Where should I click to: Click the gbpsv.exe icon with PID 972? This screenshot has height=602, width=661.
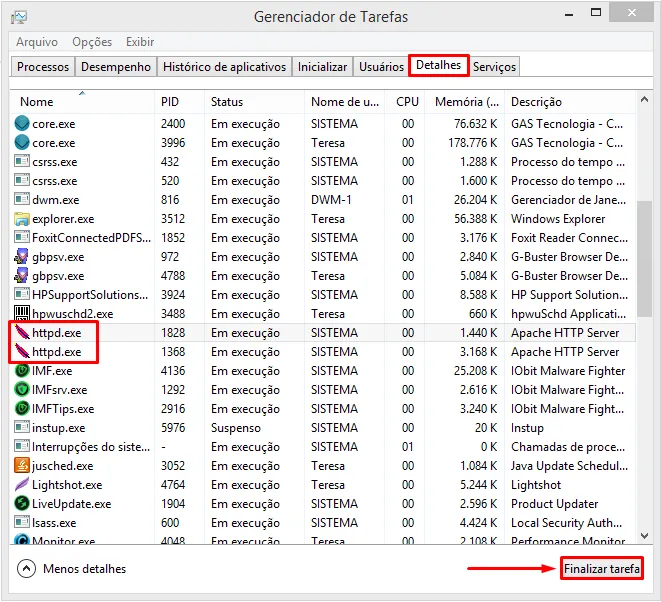coord(21,256)
